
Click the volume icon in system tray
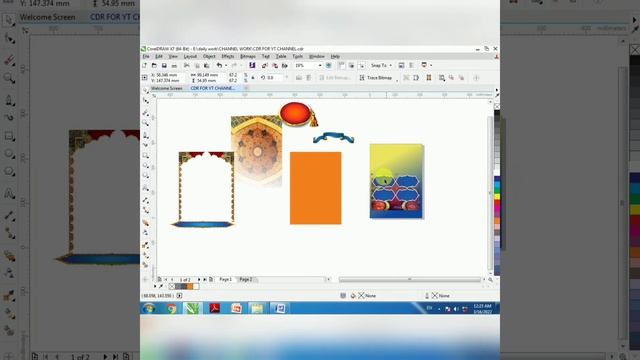pos(456,309)
